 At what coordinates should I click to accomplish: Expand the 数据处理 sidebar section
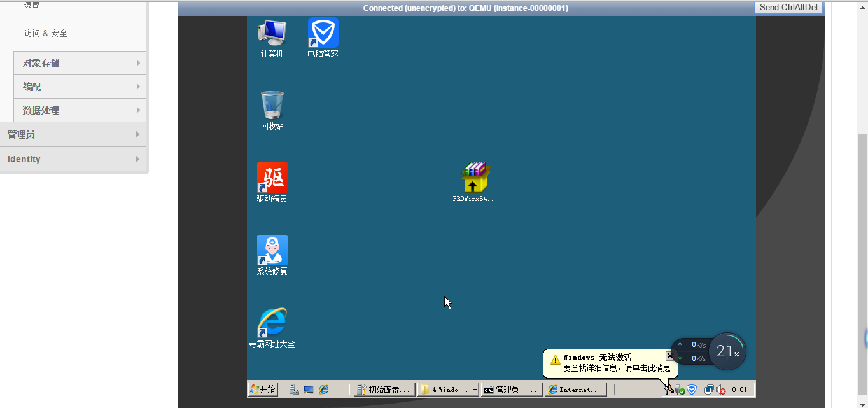click(x=80, y=110)
